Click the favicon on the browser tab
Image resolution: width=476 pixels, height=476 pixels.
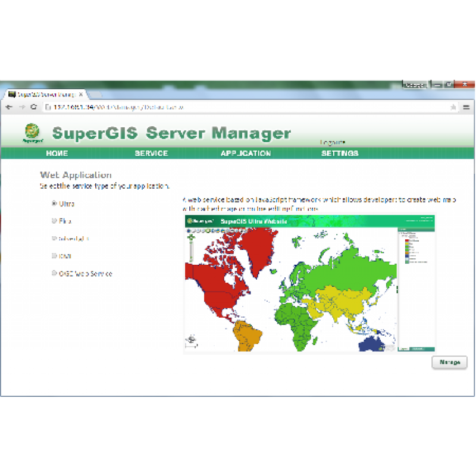coord(13,93)
